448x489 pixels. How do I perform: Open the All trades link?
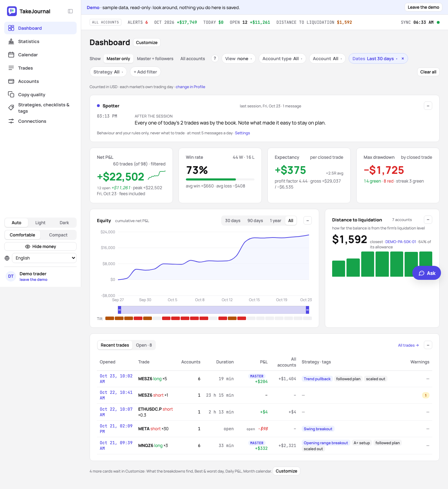coord(408,345)
